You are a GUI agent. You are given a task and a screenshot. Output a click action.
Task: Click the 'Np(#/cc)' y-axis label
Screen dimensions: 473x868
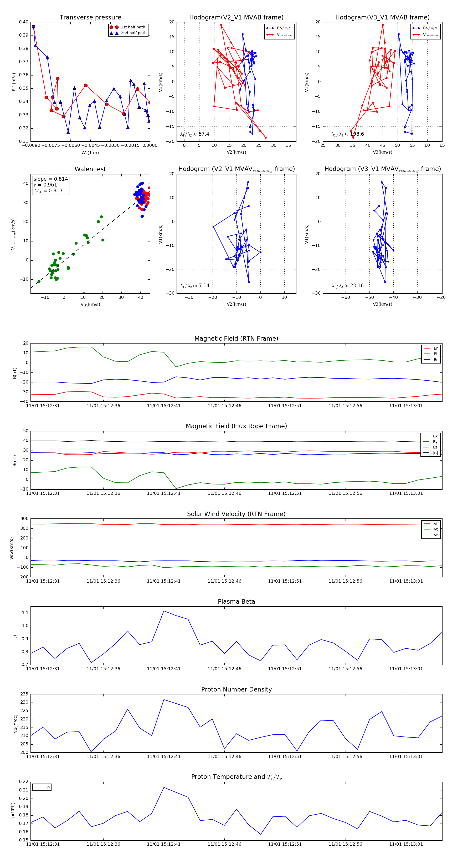pos(15,724)
